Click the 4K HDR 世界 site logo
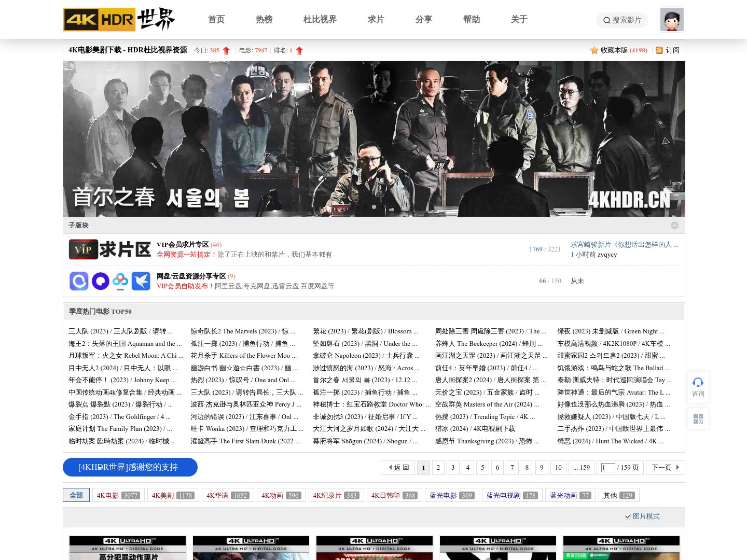This screenshot has height=560, width=747. 119,20
